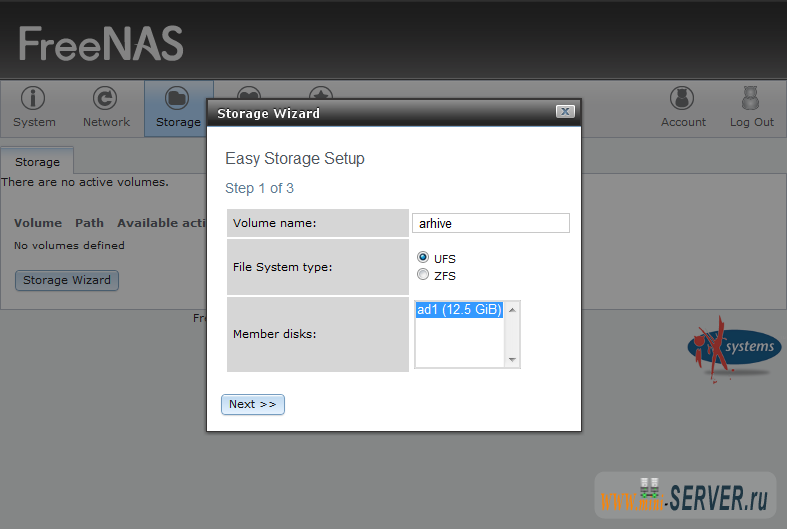Click the Volume name input field
This screenshot has width=787, height=529.
tap(491, 223)
